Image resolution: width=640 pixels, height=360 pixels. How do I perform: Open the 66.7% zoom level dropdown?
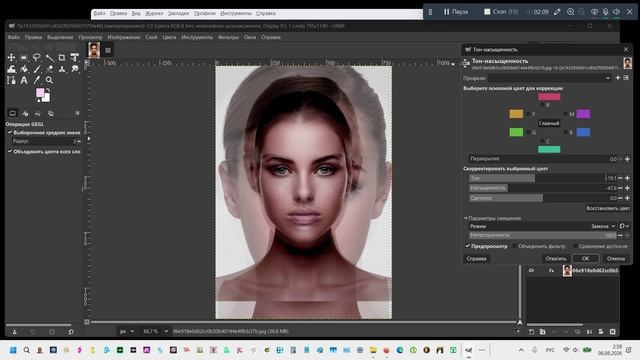click(x=155, y=331)
